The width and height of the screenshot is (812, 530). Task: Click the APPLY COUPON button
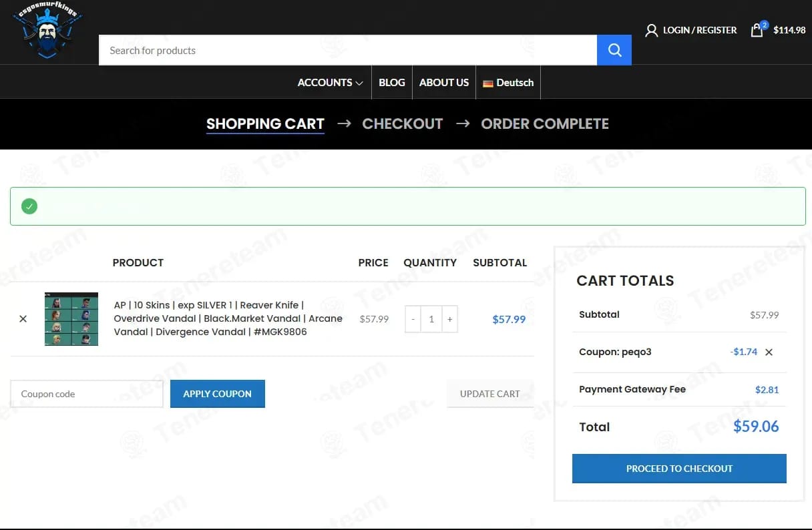click(x=218, y=394)
